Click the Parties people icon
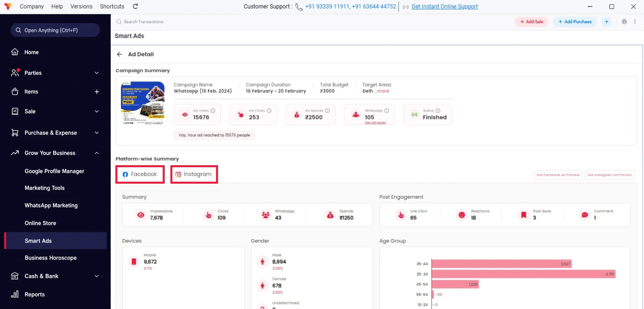The width and height of the screenshot is (644, 309). [15, 72]
